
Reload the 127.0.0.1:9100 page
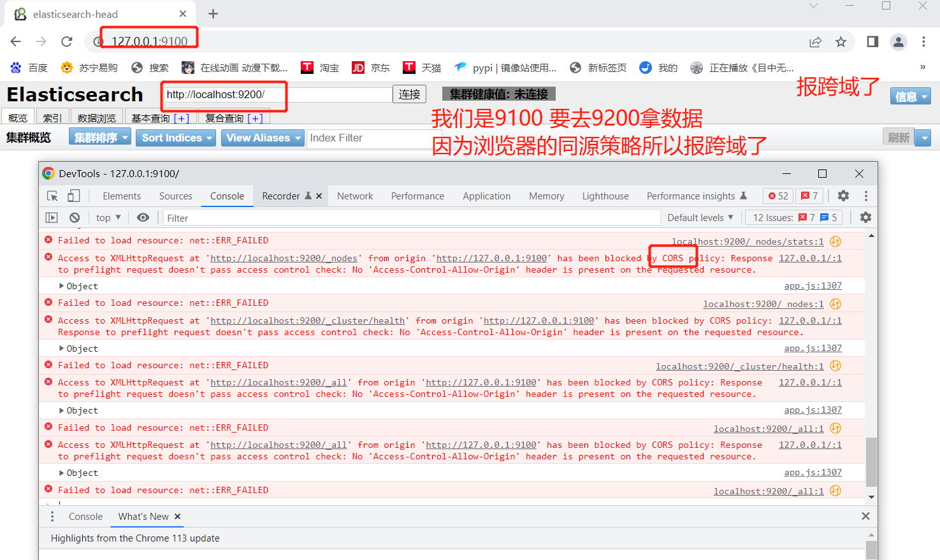point(67,41)
